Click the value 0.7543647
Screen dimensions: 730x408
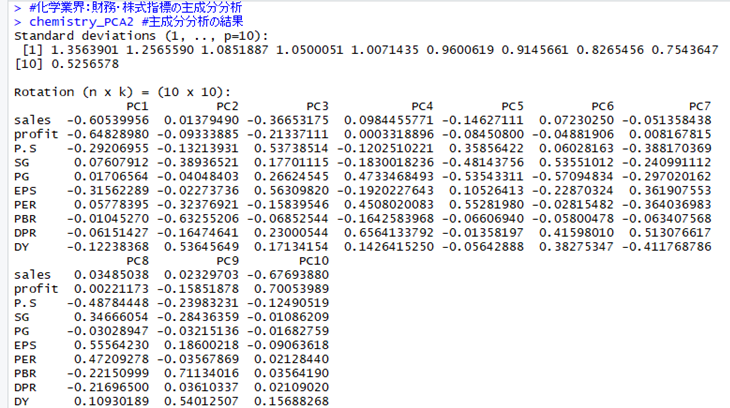pyautogui.click(x=685, y=50)
